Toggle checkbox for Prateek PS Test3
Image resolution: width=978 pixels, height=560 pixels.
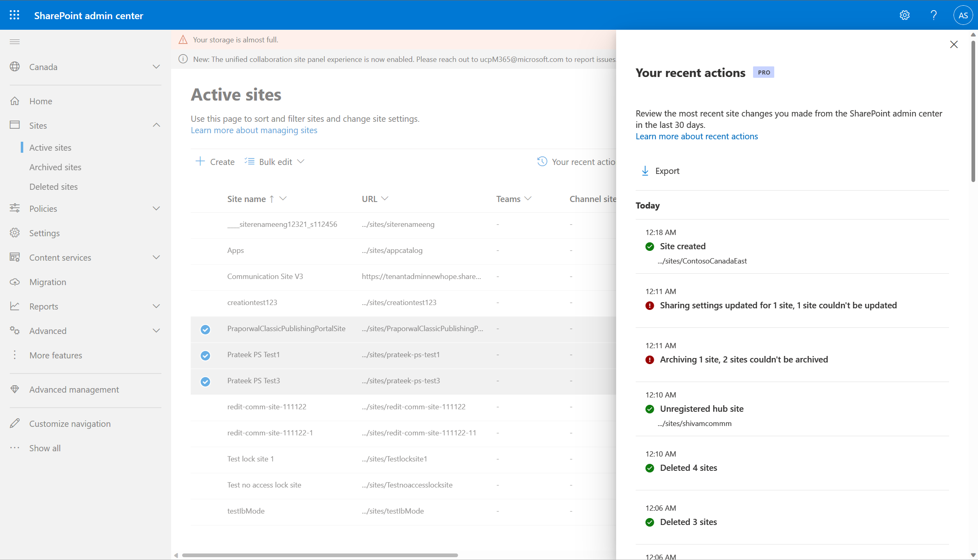click(205, 381)
